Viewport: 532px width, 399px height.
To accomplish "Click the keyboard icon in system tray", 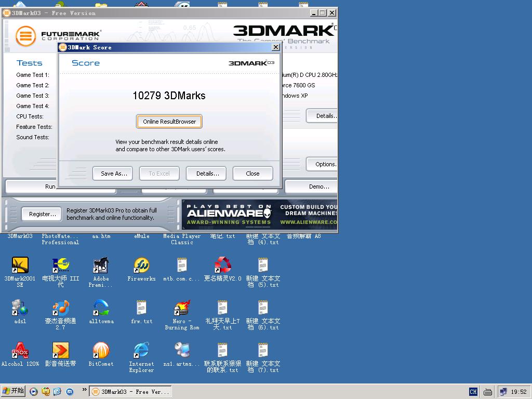I will point(488,392).
